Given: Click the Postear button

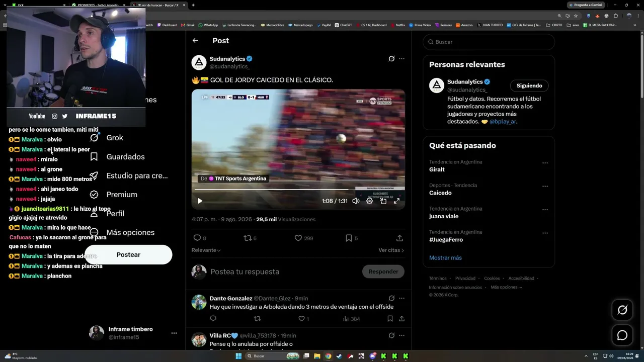Looking at the screenshot, I should (x=128, y=255).
